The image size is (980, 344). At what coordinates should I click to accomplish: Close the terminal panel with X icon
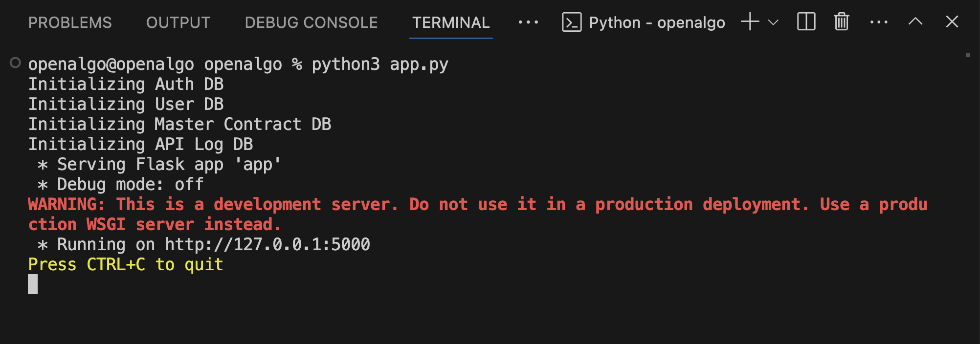coord(952,22)
